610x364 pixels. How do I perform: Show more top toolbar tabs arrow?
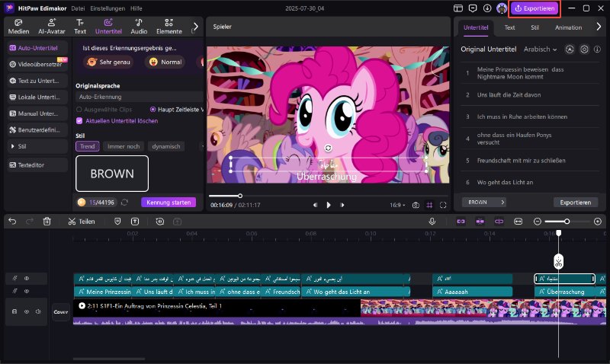(196, 27)
